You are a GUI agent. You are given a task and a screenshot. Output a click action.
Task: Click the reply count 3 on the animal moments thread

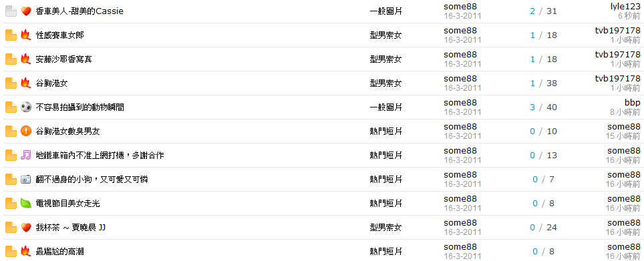click(532, 107)
